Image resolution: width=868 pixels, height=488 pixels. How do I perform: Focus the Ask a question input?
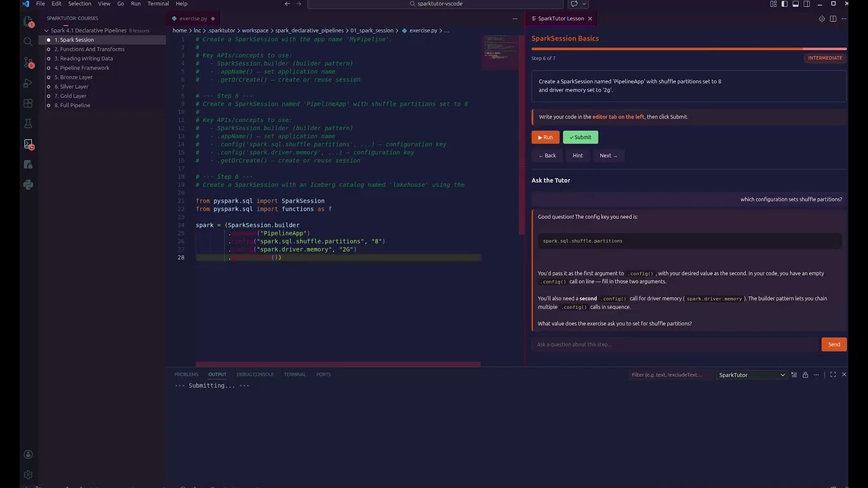coord(675,344)
